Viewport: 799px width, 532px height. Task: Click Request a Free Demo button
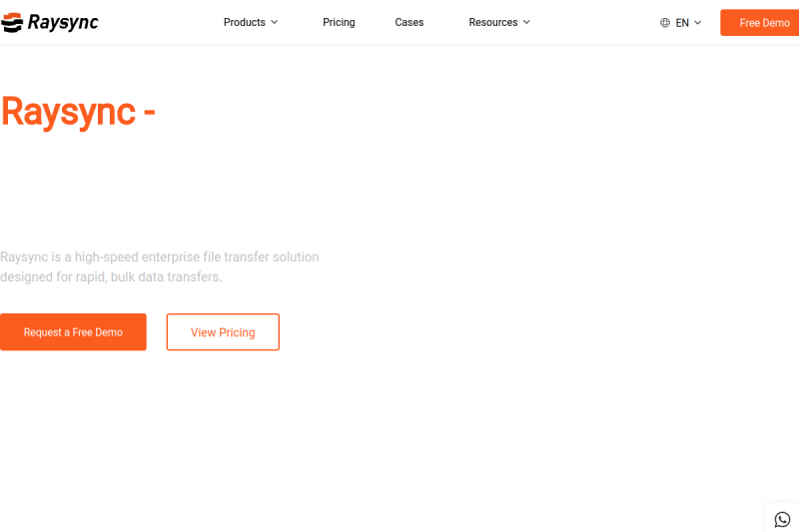(x=73, y=332)
